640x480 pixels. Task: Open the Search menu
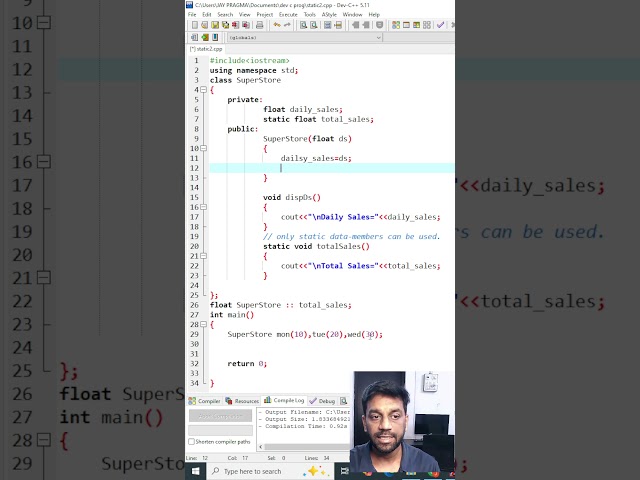point(225,15)
